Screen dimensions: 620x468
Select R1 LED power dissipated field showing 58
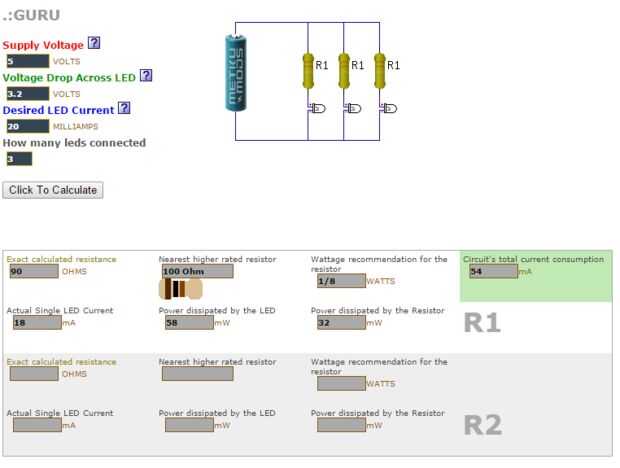189,323
